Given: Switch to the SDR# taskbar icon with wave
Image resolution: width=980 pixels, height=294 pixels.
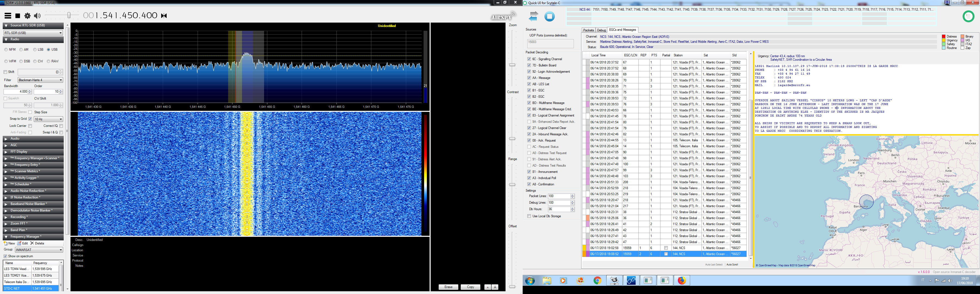Looking at the screenshot, I should (x=631, y=281).
